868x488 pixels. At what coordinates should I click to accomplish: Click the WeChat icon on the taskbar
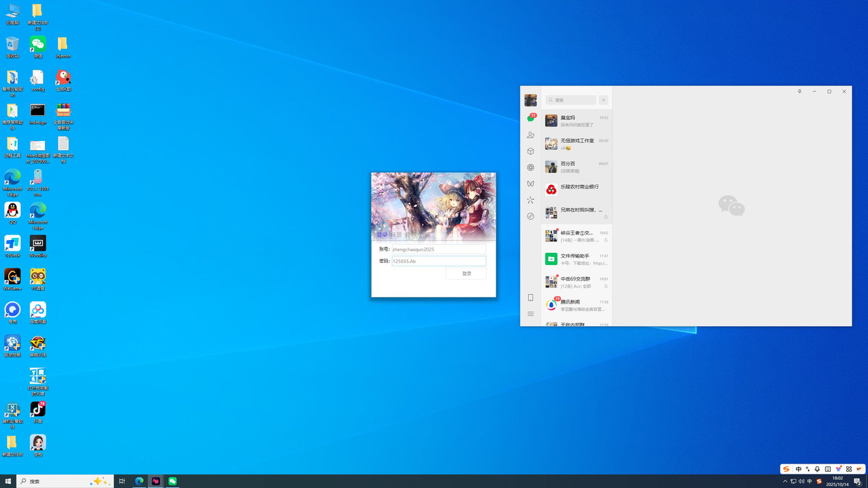tap(172, 481)
